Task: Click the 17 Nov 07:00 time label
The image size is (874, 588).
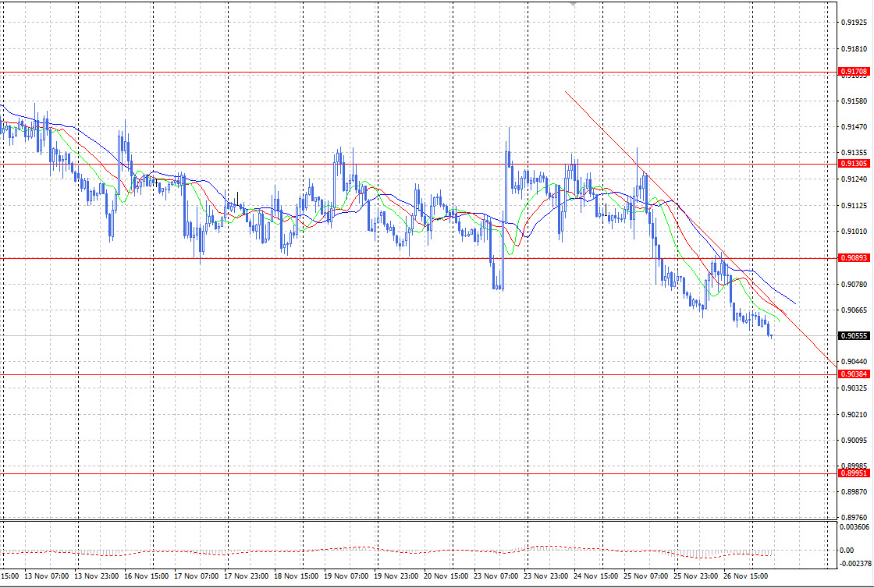Action: point(197,576)
